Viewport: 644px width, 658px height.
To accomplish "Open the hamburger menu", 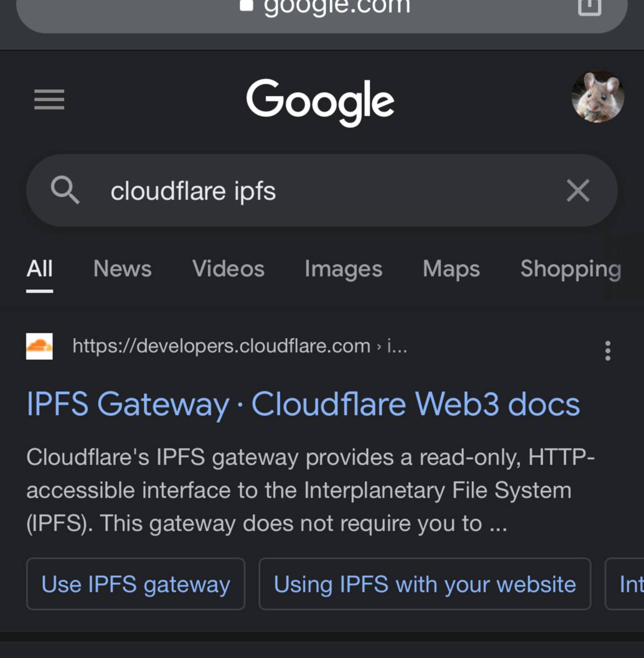I will point(49,99).
